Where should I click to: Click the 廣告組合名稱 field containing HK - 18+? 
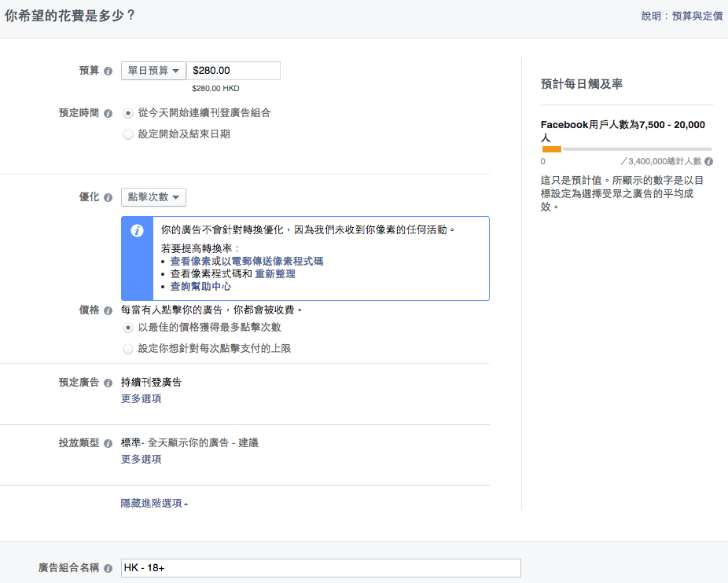coord(321,568)
